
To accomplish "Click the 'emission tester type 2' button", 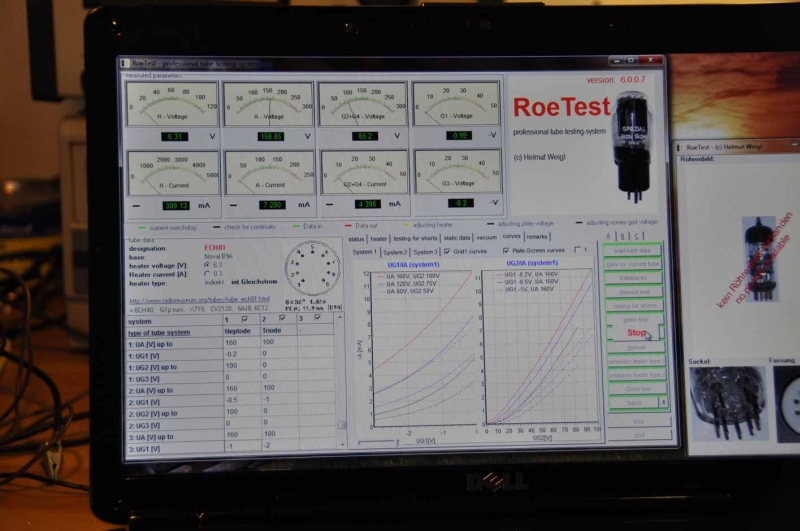I will [x=637, y=375].
